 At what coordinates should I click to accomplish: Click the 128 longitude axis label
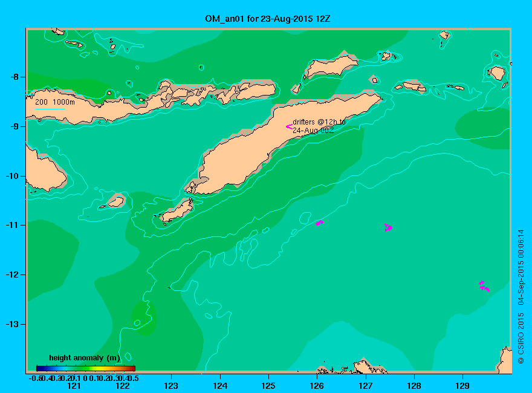click(414, 386)
